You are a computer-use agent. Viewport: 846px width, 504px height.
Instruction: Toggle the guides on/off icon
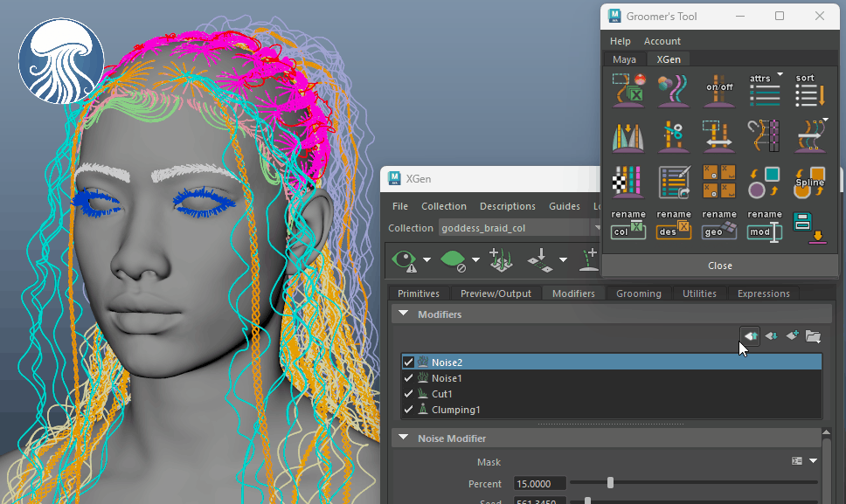click(719, 89)
